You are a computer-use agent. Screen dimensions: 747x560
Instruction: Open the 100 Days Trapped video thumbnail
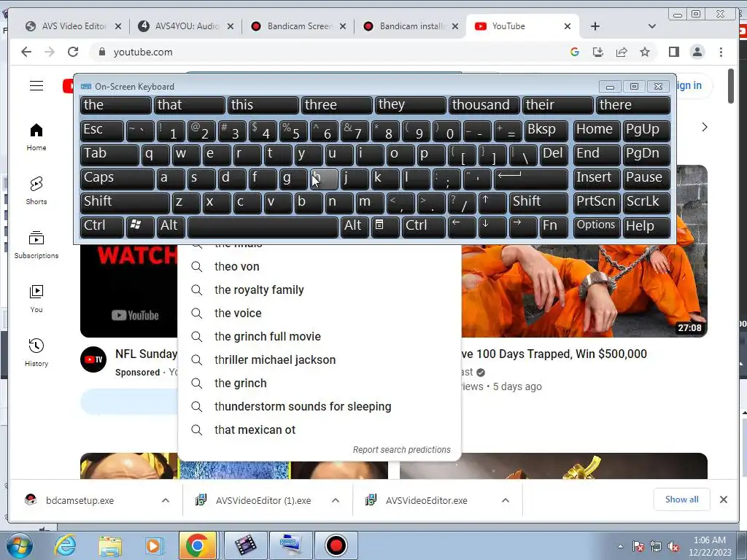(584, 290)
